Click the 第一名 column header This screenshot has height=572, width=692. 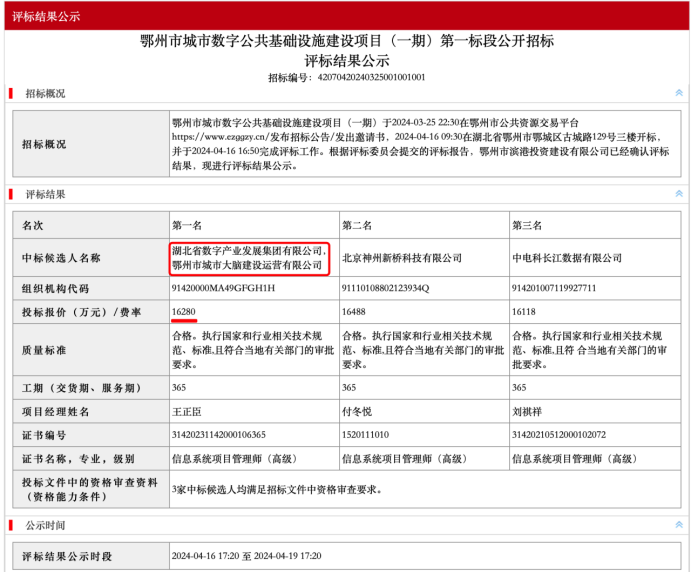click(x=187, y=226)
